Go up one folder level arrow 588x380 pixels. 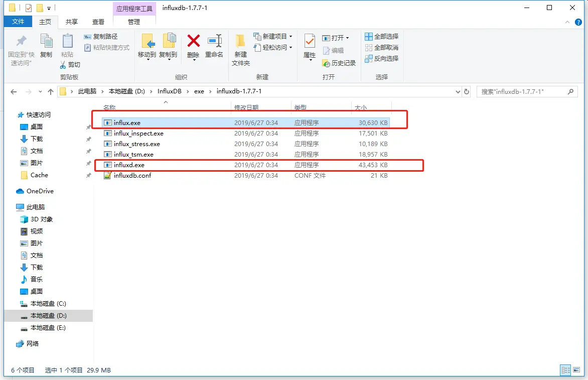[x=51, y=91]
